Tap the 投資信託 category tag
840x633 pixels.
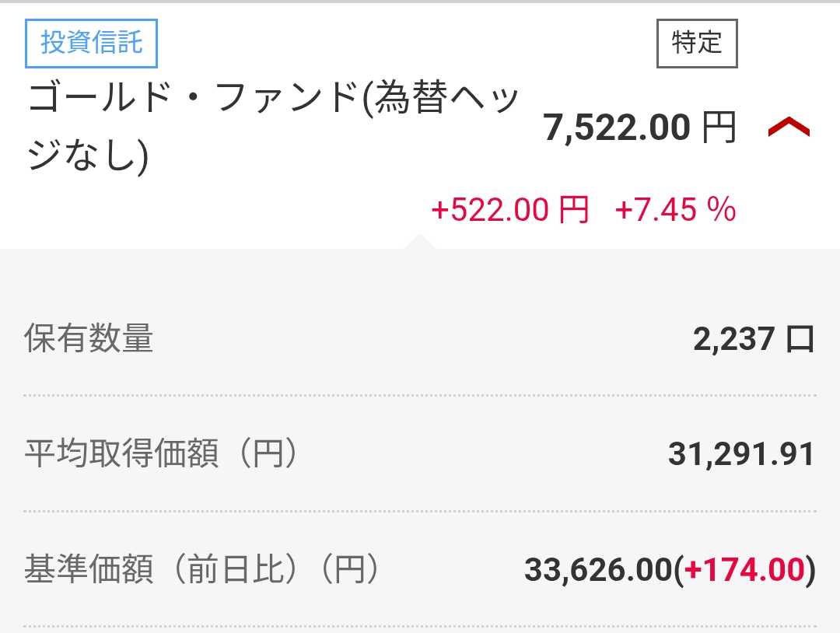pyautogui.click(x=92, y=42)
